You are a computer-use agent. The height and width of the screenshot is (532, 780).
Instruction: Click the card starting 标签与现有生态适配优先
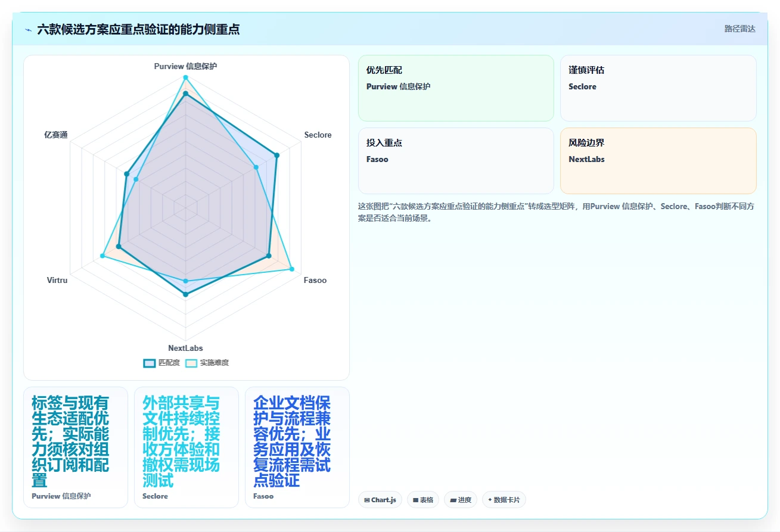(x=76, y=447)
